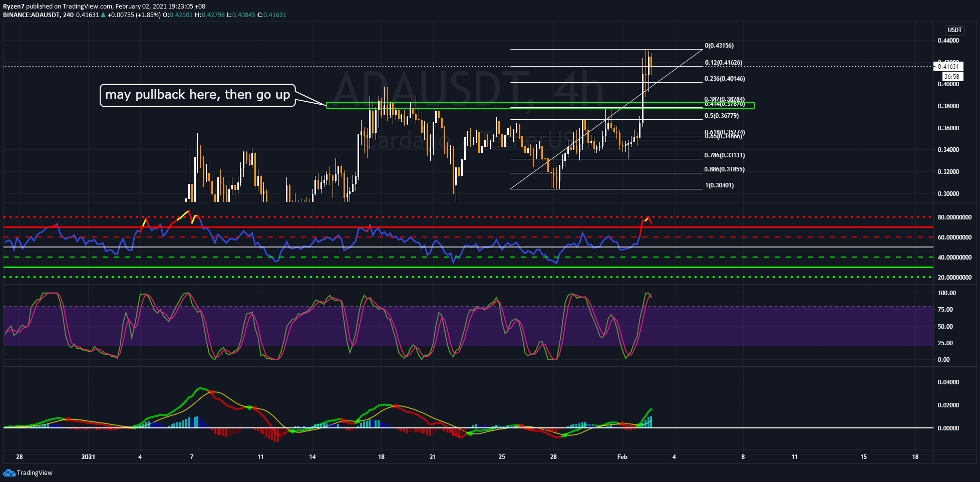This screenshot has height=482, width=980.
Task: Select the USDT currency label on price axis
Action: (x=955, y=30)
